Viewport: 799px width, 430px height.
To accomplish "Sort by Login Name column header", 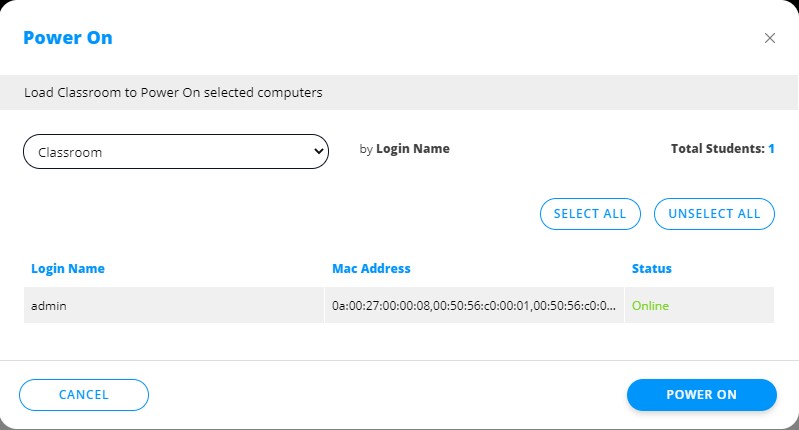I will click(x=68, y=269).
